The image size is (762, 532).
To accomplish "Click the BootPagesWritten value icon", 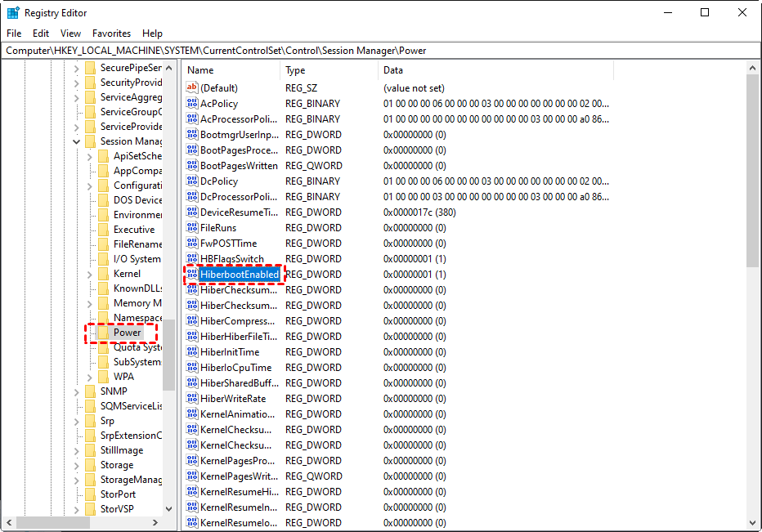I will click(x=192, y=166).
